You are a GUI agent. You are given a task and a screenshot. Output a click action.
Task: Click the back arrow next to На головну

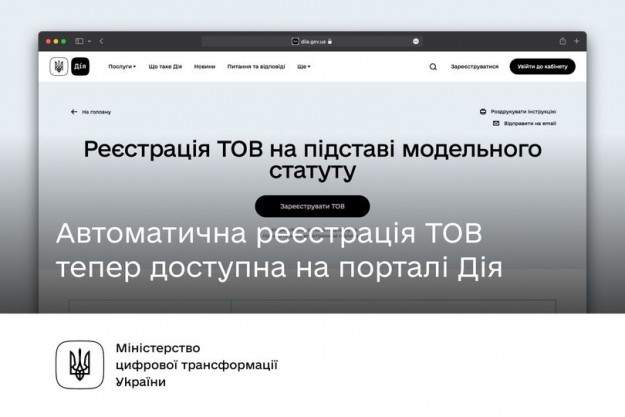click(74, 112)
